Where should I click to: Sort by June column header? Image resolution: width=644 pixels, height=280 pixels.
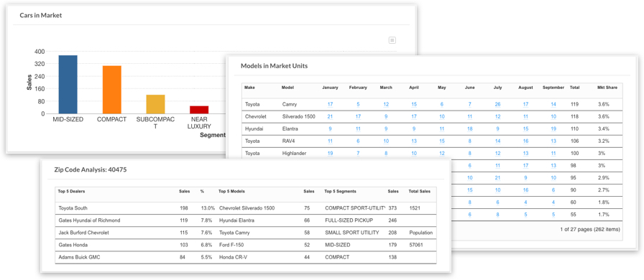click(x=470, y=88)
